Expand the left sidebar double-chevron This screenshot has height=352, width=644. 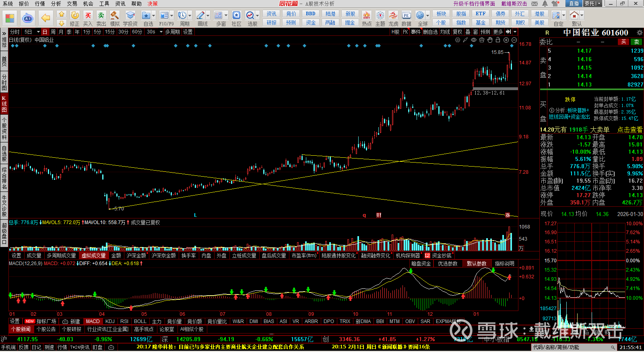pyautogui.click(x=4, y=33)
